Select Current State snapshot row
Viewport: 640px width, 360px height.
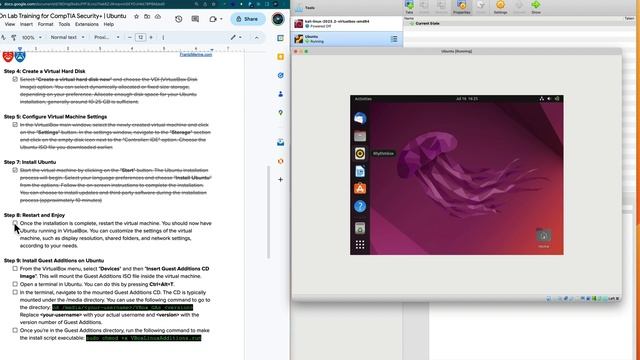coord(518,23)
